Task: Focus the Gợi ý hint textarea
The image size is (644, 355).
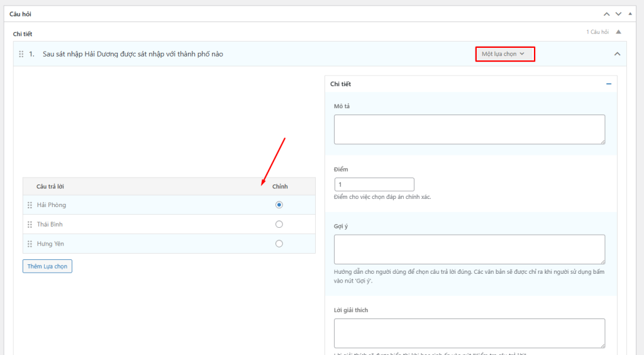Action: (x=469, y=249)
